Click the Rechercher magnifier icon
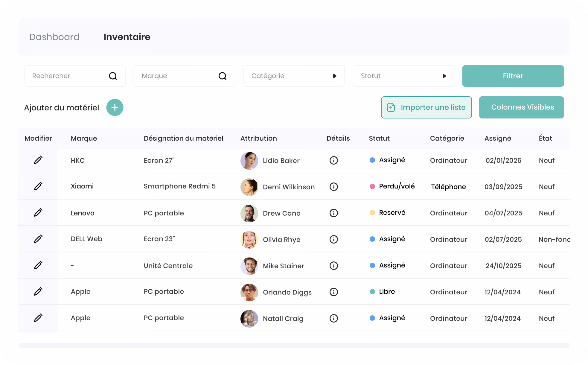 pos(113,76)
